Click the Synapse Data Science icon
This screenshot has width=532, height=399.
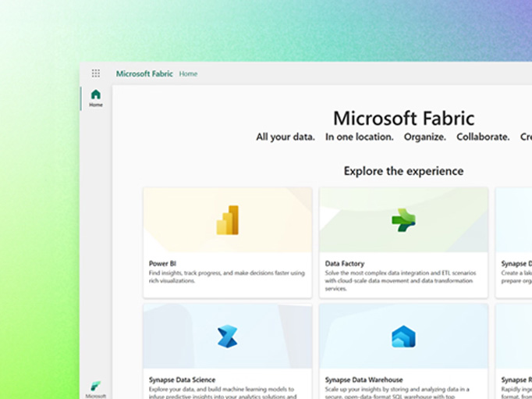tap(227, 337)
